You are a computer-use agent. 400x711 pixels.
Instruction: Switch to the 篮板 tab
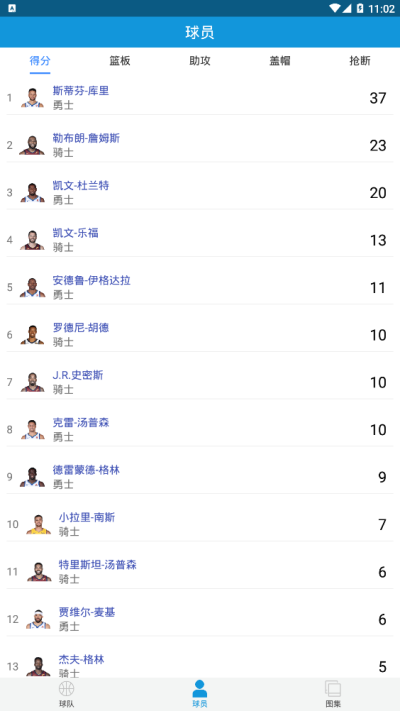(120, 61)
